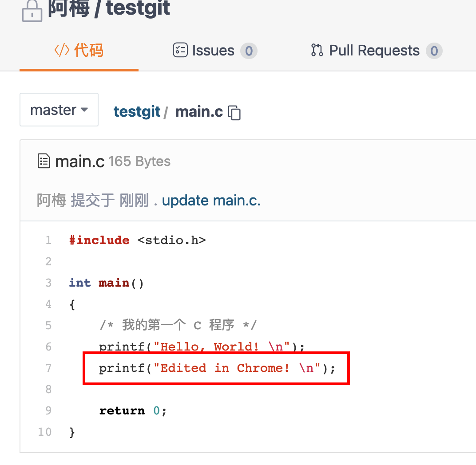Click the private repository lock icon
This screenshot has width=476, height=465.
[32, 11]
